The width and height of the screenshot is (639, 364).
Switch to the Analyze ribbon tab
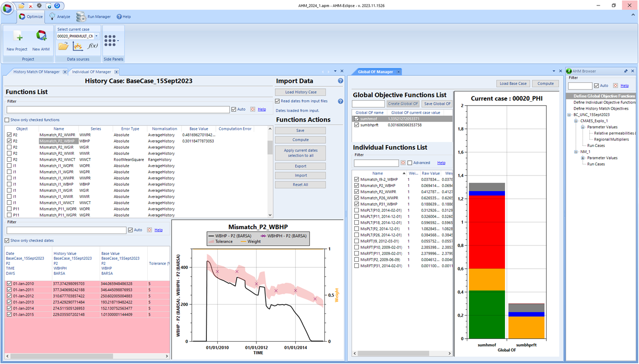[60, 16]
